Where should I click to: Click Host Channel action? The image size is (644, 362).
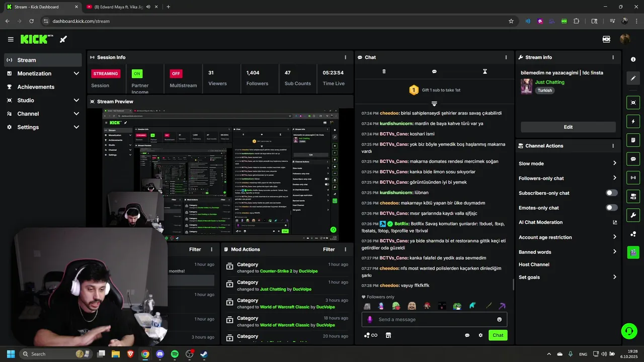[x=534, y=264]
